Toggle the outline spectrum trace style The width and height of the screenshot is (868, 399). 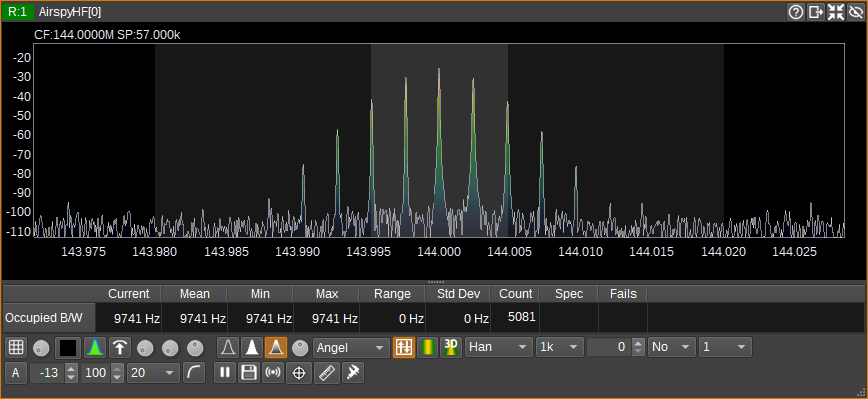coord(227,347)
